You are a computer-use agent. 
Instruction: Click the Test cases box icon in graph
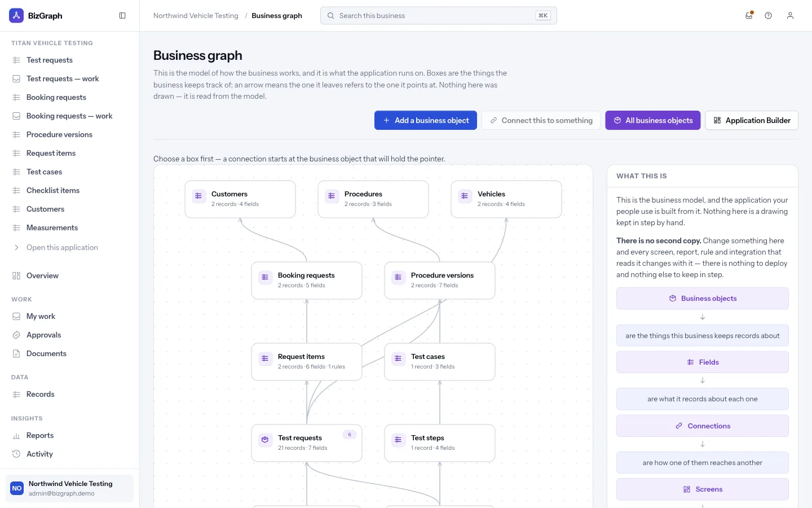tap(398, 359)
